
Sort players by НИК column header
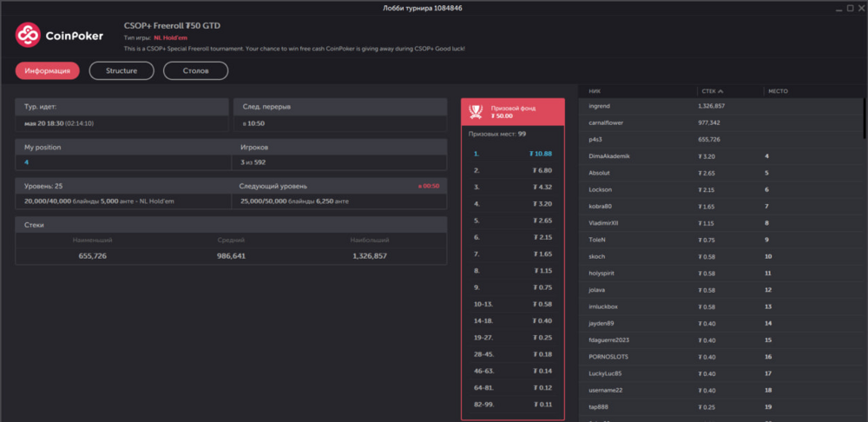tap(595, 91)
